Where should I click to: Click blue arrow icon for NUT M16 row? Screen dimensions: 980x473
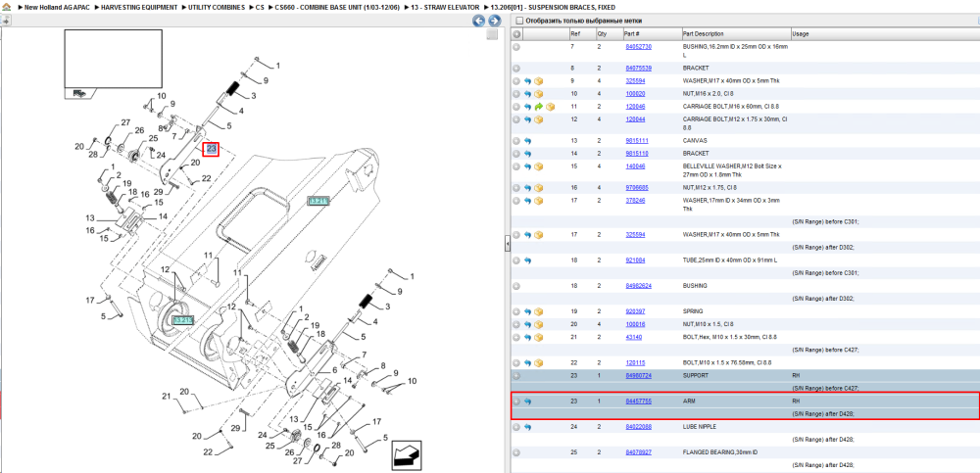click(x=527, y=94)
